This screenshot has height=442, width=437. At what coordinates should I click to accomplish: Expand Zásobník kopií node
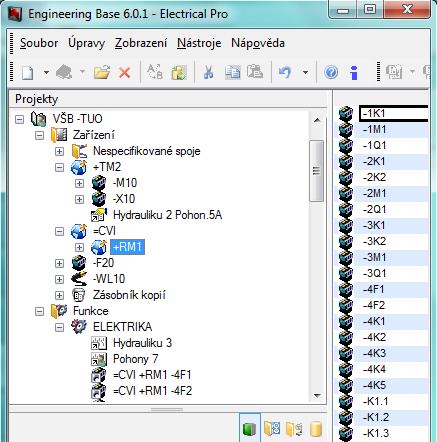pyautogui.click(x=60, y=295)
